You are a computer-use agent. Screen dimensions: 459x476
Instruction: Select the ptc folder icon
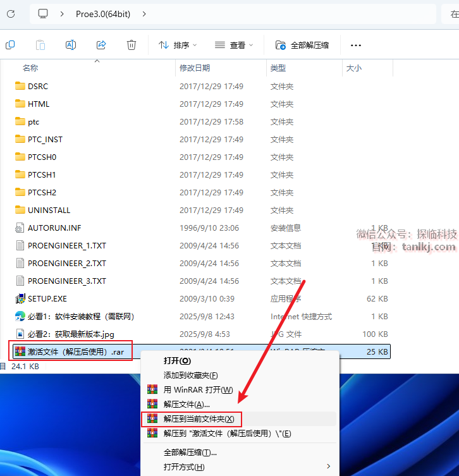point(20,121)
